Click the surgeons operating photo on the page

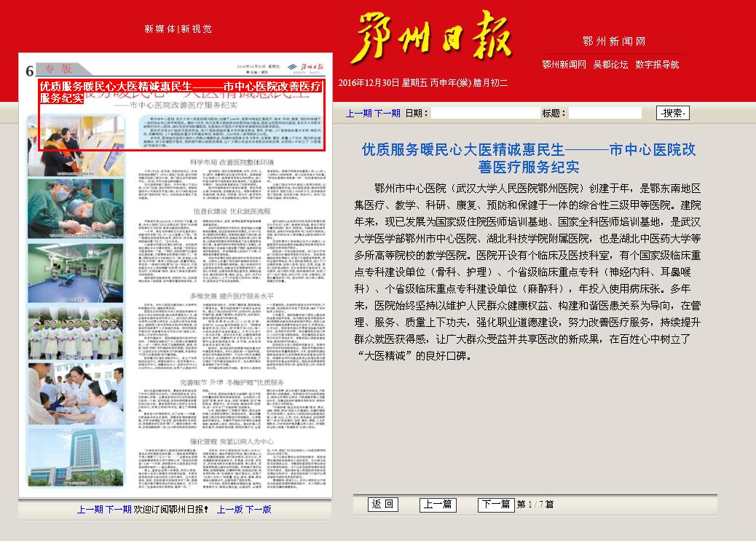tap(76, 208)
